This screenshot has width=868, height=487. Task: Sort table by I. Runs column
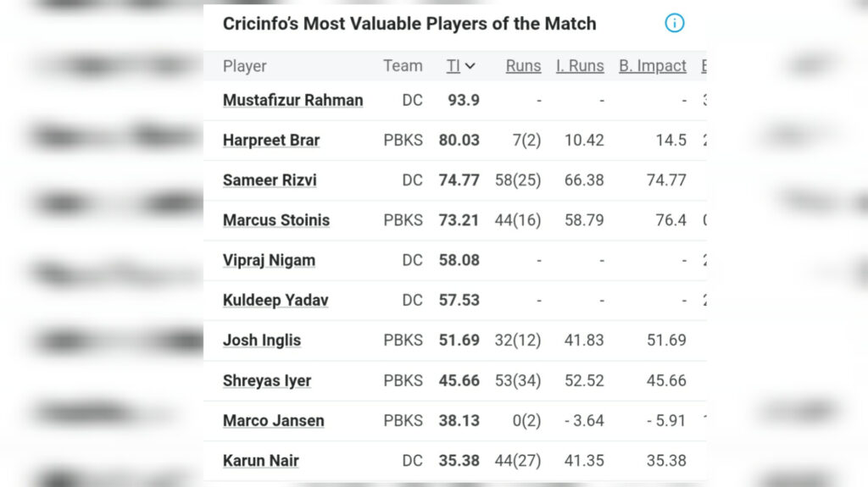click(x=580, y=66)
